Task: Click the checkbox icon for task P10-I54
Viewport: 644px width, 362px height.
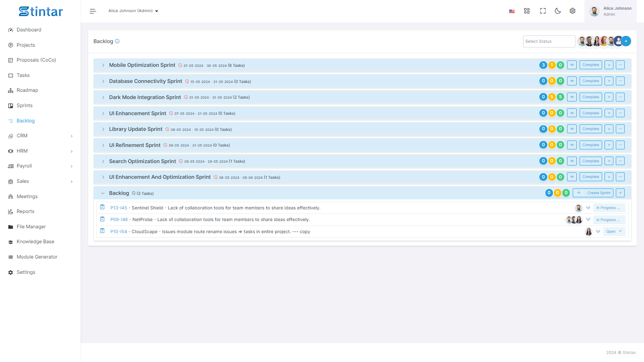Action: coord(102,231)
